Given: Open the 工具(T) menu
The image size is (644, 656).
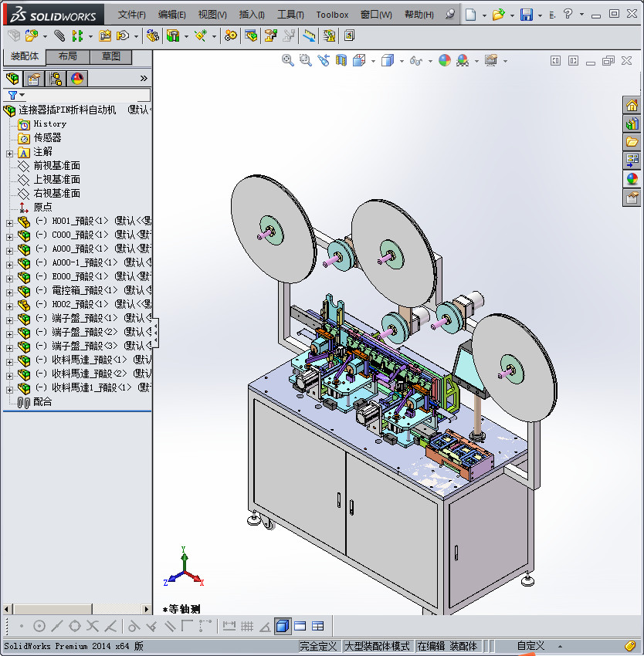Looking at the screenshot, I should click(x=290, y=15).
